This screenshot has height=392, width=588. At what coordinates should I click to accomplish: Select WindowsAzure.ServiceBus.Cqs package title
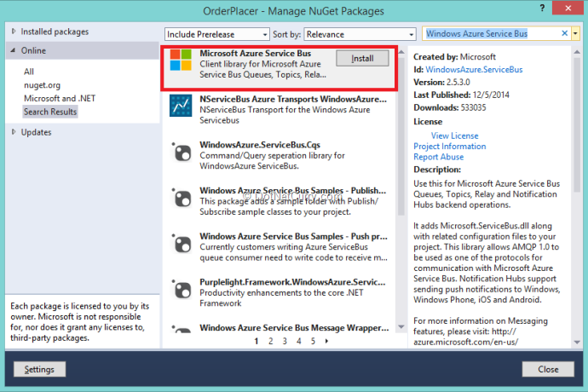(x=260, y=145)
